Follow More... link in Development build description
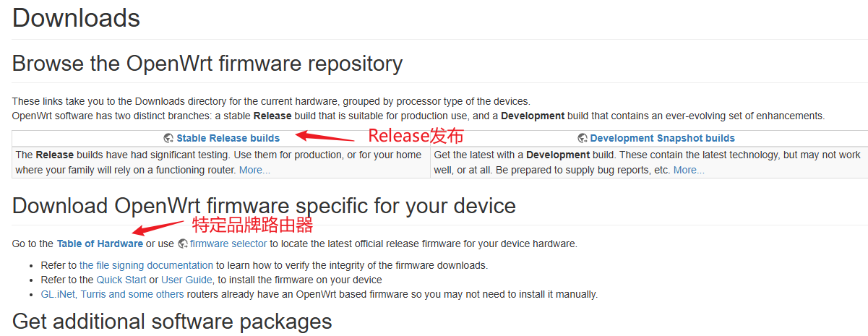868x336 pixels. pyautogui.click(x=689, y=170)
